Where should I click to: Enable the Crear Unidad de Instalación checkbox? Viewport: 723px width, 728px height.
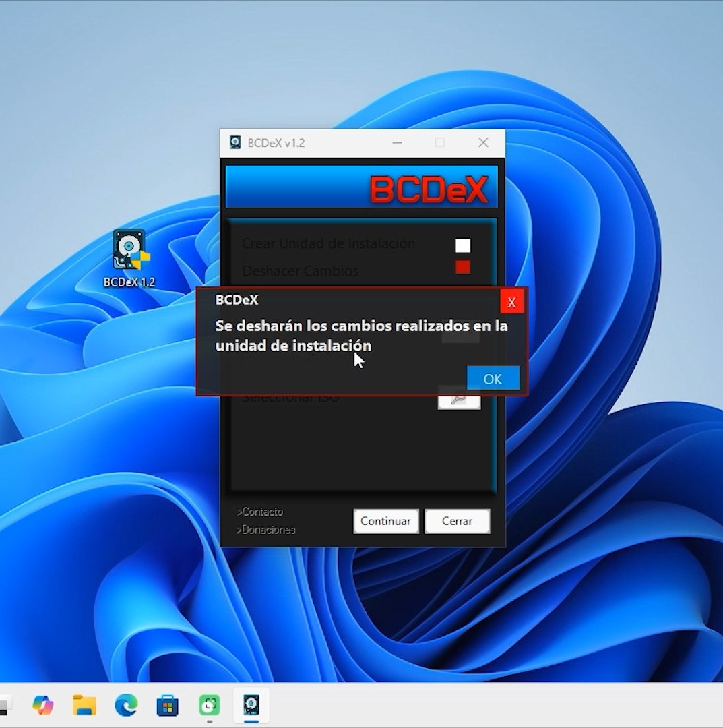(463, 245)
